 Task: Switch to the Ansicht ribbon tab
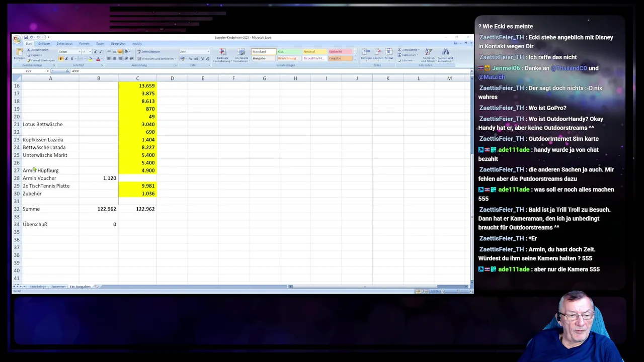pos(136,44)
